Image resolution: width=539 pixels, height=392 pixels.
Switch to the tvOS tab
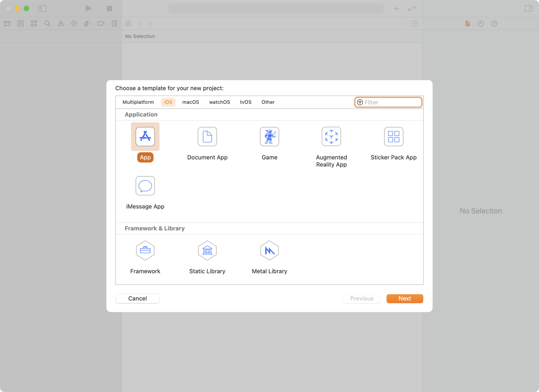[x=246, y=102]
